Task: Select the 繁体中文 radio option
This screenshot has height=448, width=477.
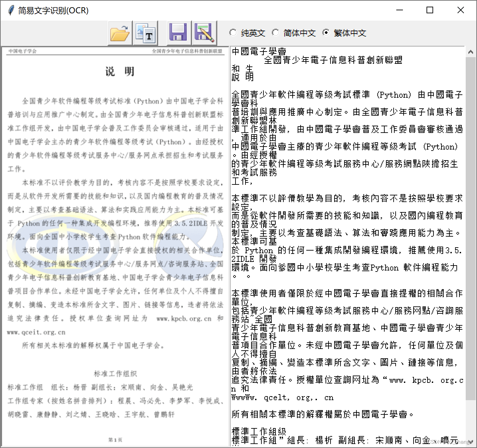Action: (344, 33)
